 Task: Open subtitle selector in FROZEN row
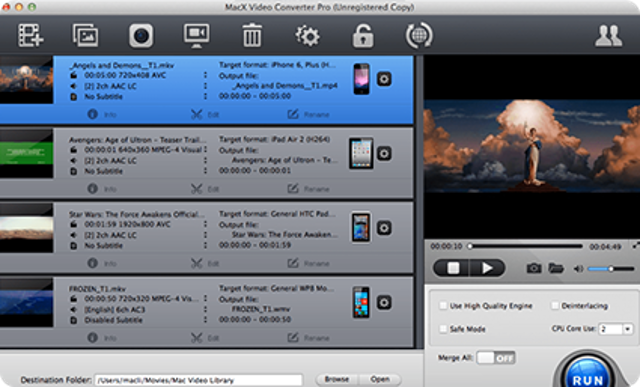click(205, 320)
